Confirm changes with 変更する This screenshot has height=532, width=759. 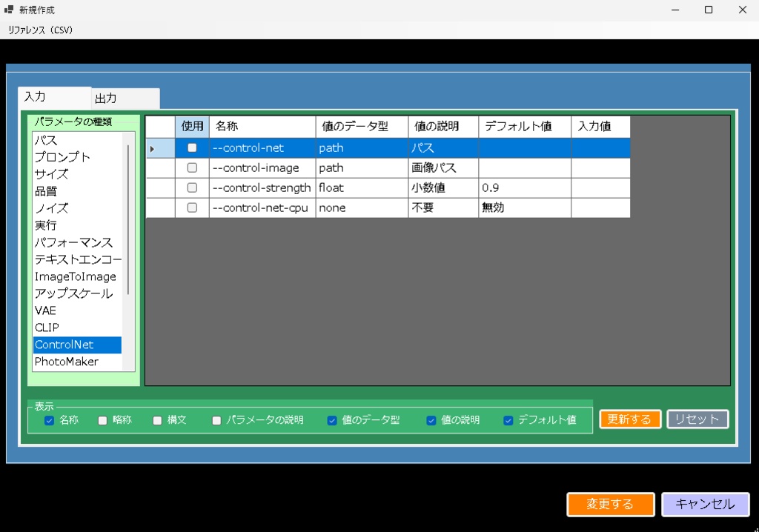(610, 505)
